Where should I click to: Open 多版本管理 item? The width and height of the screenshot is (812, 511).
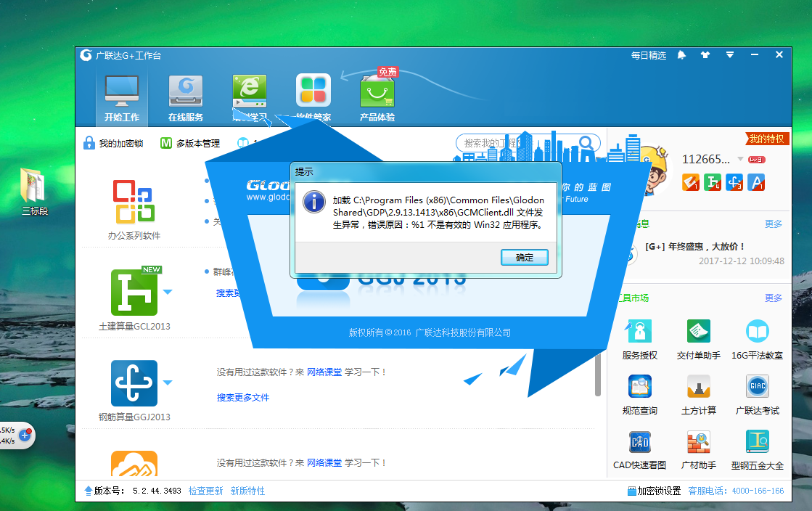click(190, 143)
